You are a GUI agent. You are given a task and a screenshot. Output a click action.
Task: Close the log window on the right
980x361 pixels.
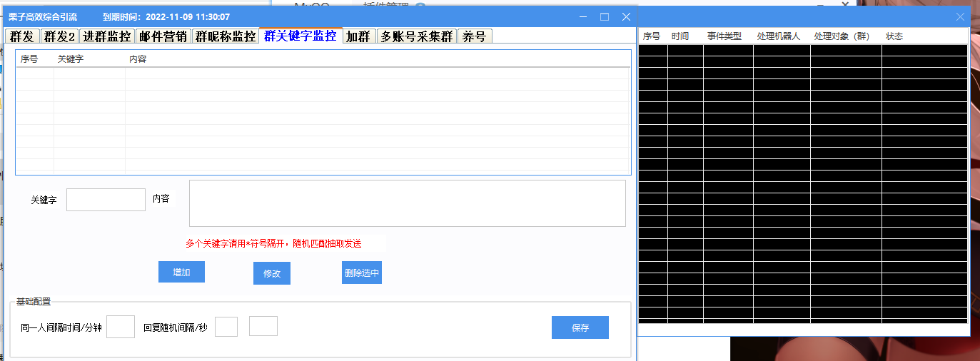(x=960, y=16)
